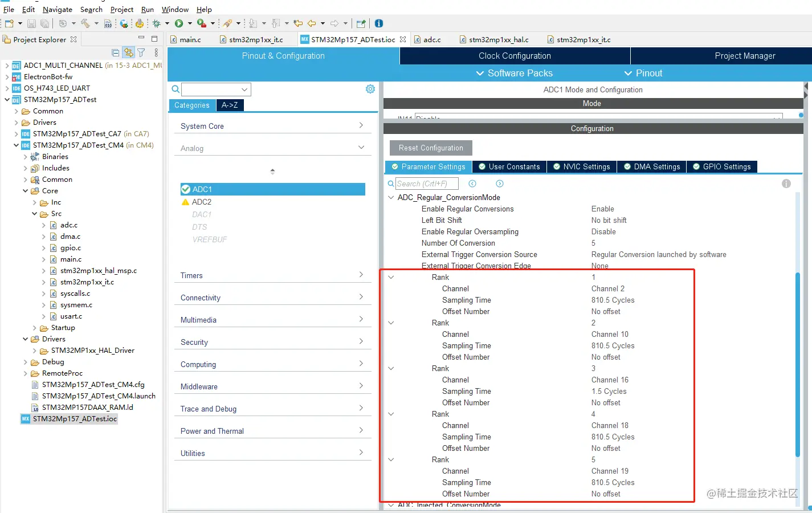812x513 pixels.
Task: Click the parameter info icon
Action: tap(786, 184)
